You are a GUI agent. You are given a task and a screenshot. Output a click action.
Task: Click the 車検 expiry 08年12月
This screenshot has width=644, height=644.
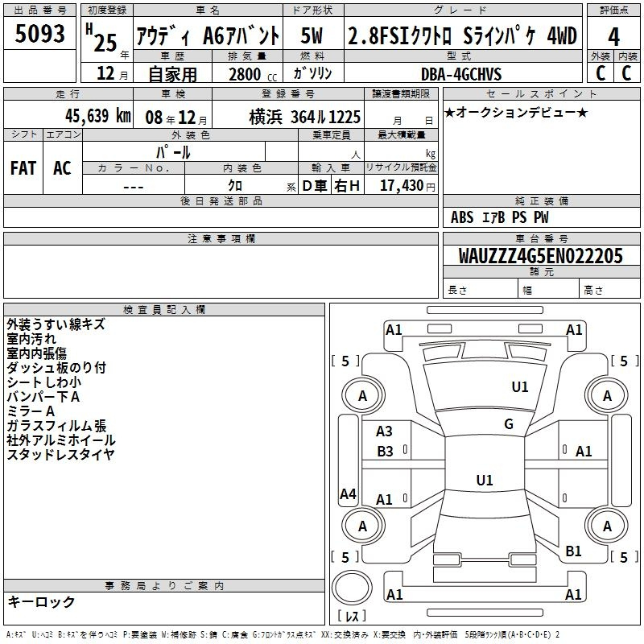[x=176, y=118]
